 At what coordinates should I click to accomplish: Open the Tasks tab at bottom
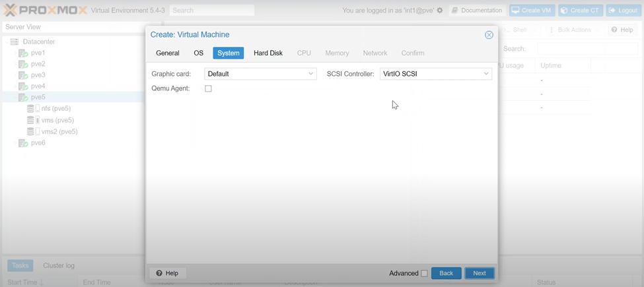[x=20, y=265]
